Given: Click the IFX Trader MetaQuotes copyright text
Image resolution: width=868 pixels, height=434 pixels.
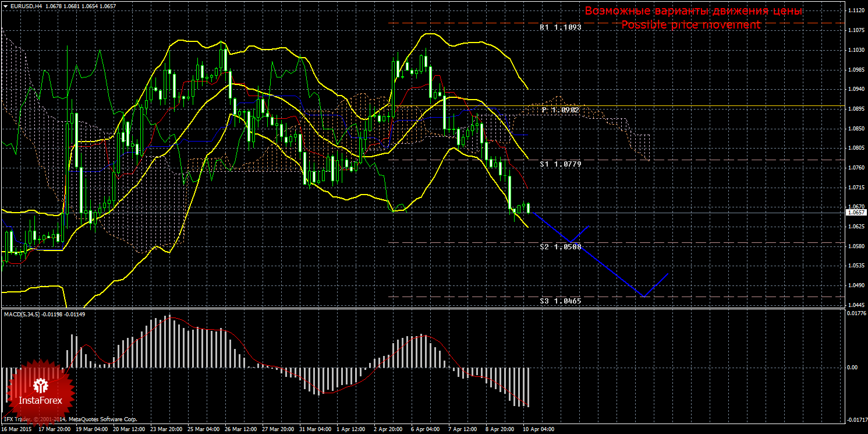Looking at the screenshot, I should coord(70,419).
